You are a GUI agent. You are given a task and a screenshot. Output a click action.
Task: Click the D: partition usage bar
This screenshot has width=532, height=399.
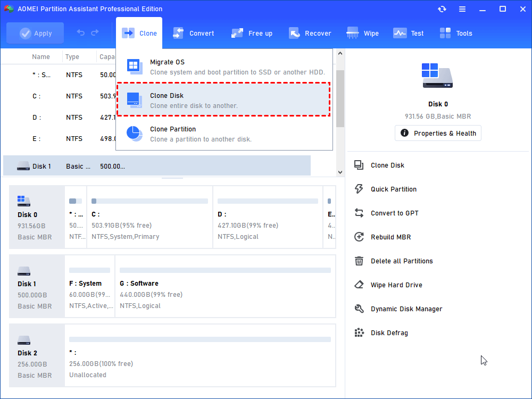click(x=268, y=201)
